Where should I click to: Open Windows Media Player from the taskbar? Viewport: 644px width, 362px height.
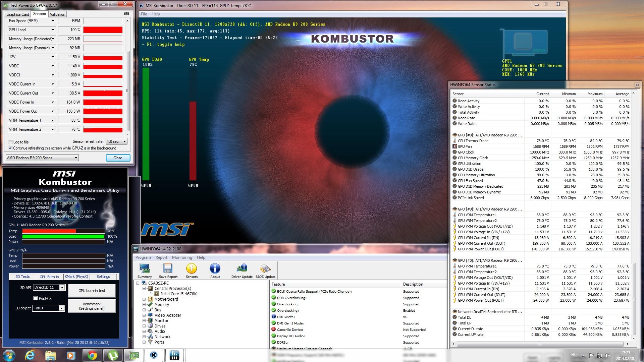(71, 355)
